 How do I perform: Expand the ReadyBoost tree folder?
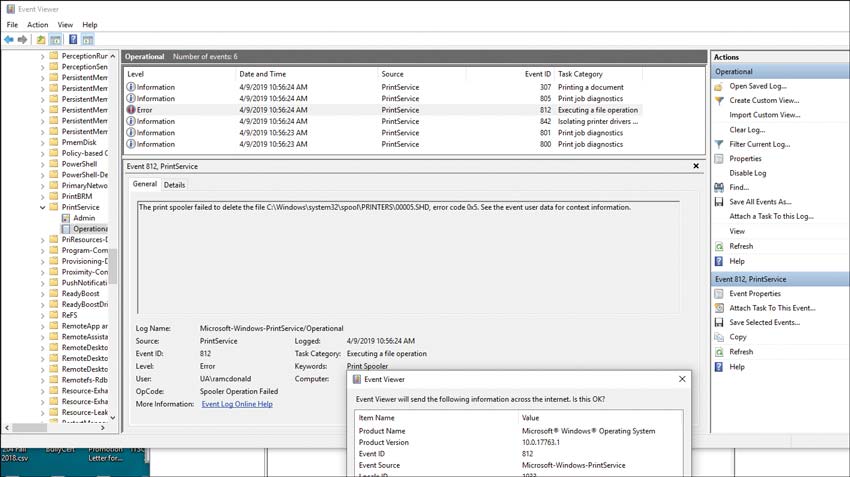[x=42, y=294]
